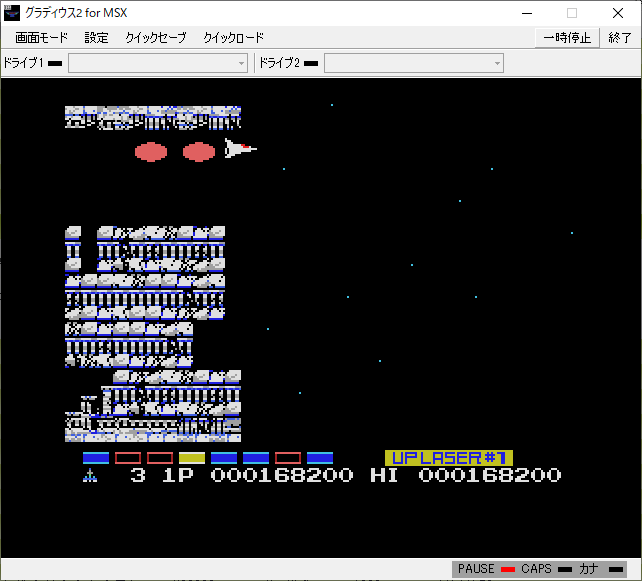This screenshot has width=642, height=581.
Task: Click the option orb nearest the ship
Action: tap(199, 152)
